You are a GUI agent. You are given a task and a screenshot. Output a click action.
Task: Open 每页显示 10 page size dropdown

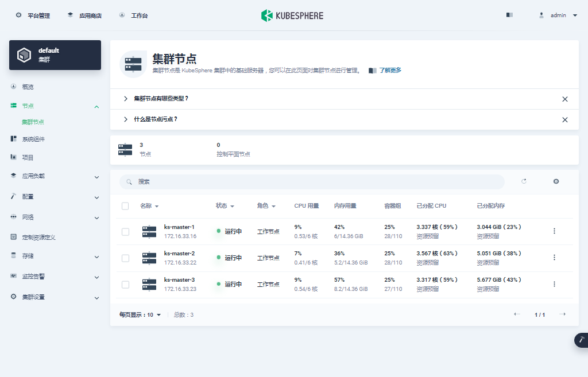pos(140,315)
